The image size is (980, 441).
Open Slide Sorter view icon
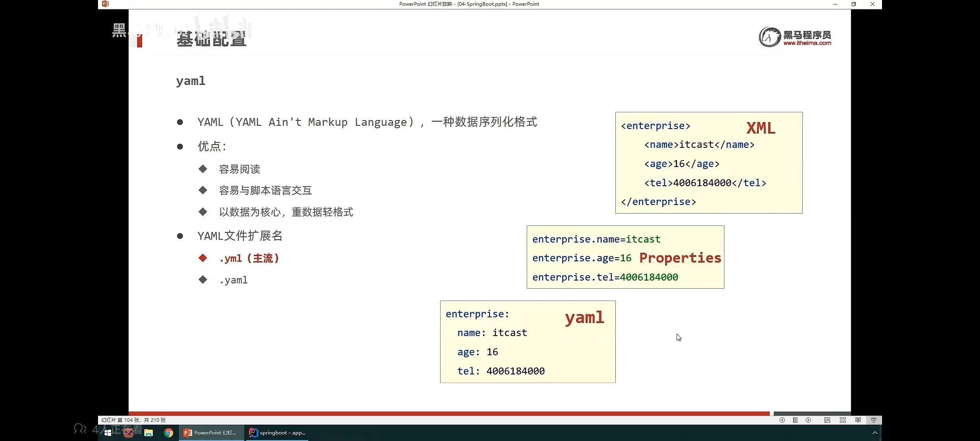click(x=843, y=420)
